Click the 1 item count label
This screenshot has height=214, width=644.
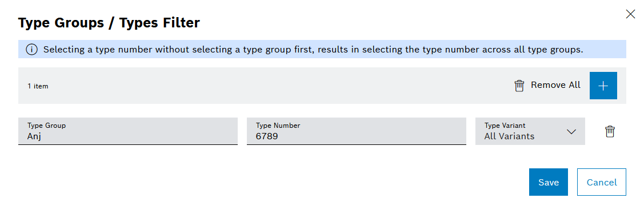(x=38, y=86)
